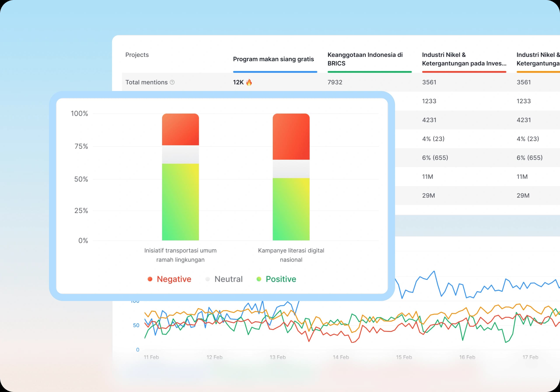Click the 11 Feb date on the line chart axis
This screenshot has height=392, width=560.
[151, 357]
